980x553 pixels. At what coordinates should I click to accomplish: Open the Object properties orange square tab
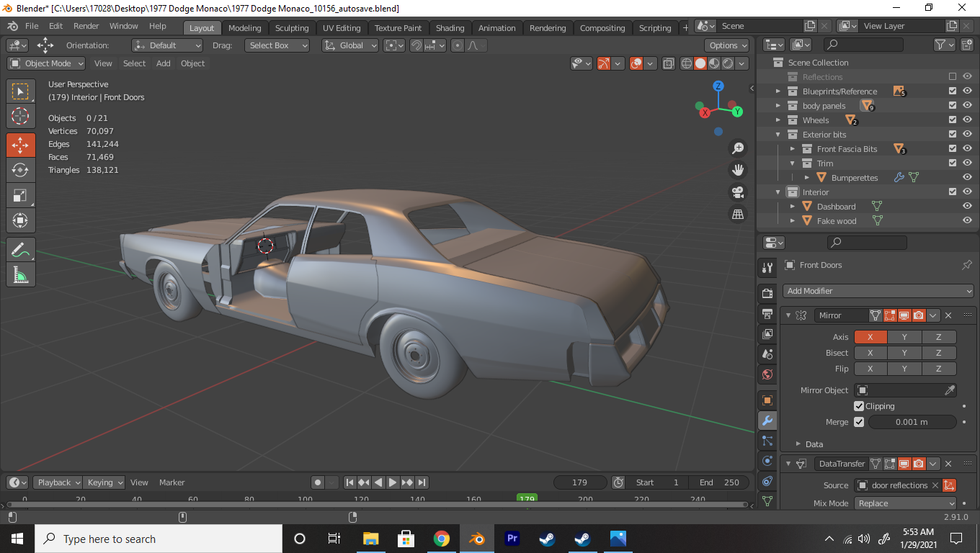[767, 400]
